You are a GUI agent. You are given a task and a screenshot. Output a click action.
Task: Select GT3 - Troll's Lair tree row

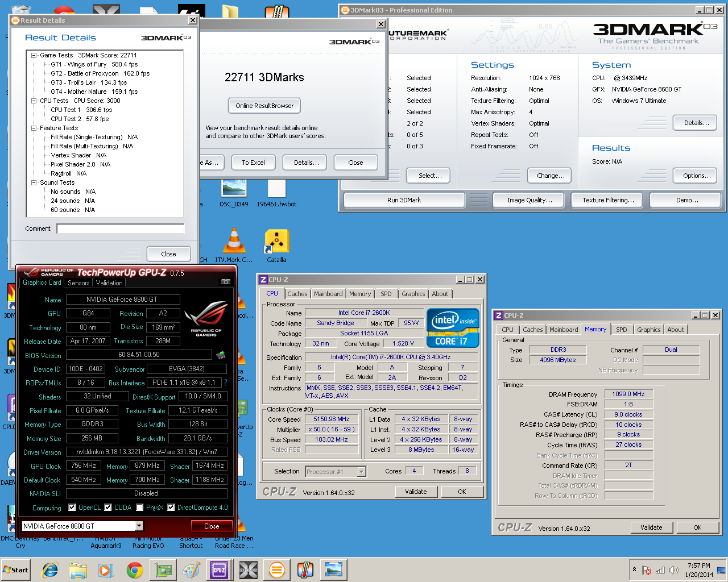pyautogui.click(x=89, y=82)
